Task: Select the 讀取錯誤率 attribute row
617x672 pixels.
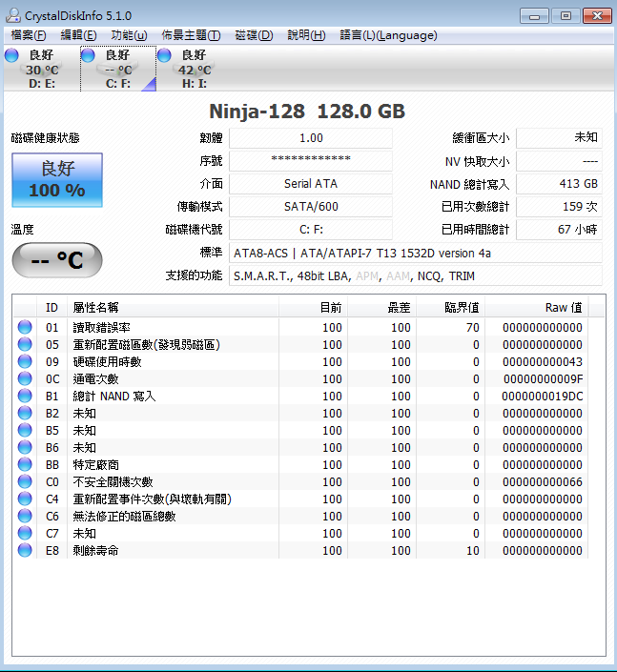Action: click(300, 327)
